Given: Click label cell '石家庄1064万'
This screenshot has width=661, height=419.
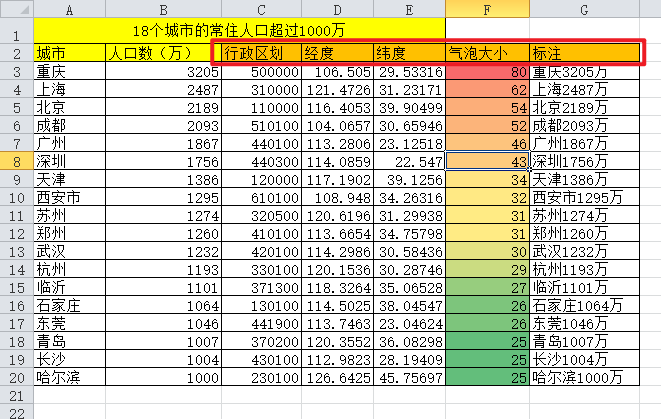Looking at the screenshot, I should (584, 305).
